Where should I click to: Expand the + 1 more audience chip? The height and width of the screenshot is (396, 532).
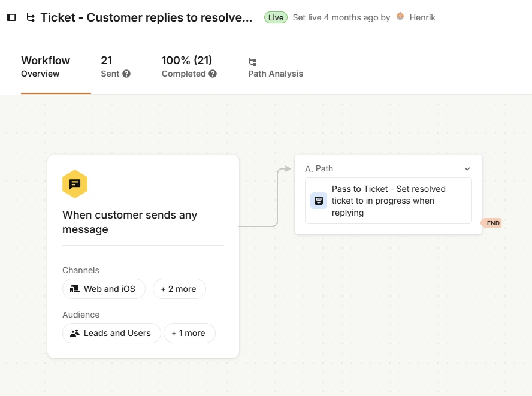189,333
